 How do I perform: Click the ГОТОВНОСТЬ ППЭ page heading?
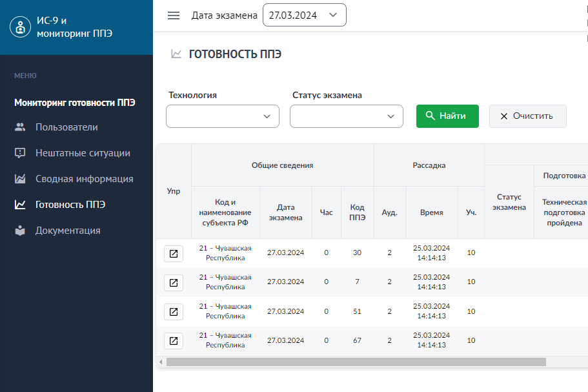(x=235, y=54)
